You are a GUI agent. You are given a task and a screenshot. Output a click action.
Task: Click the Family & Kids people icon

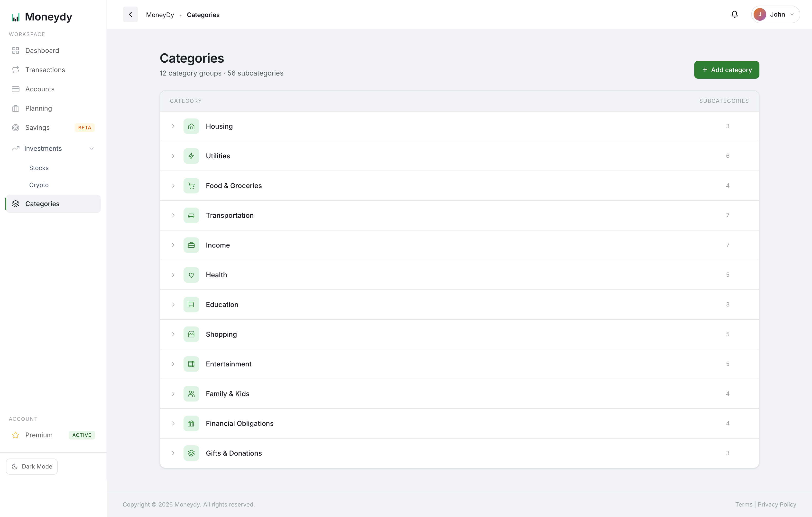point(191,393)
